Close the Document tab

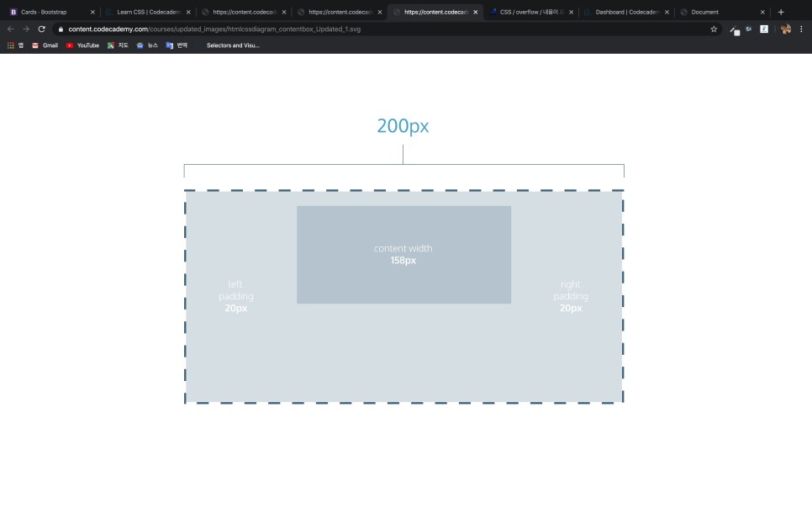click(762, 12)
